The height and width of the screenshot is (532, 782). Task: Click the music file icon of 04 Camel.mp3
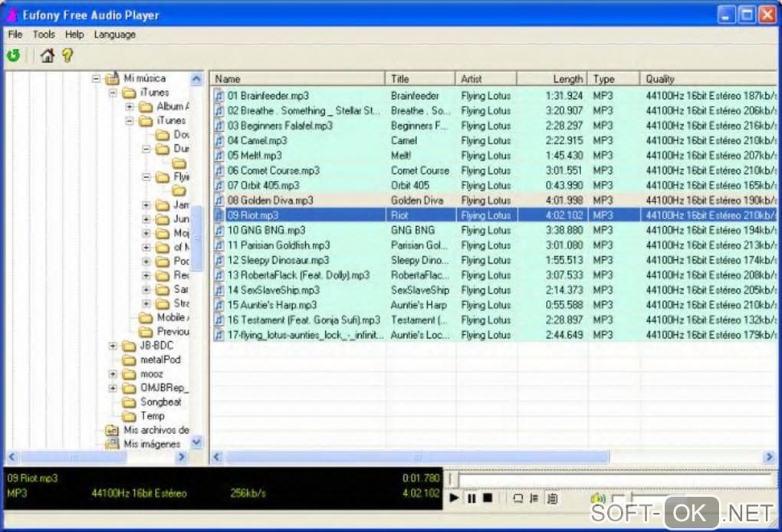[x=219, y=140]
